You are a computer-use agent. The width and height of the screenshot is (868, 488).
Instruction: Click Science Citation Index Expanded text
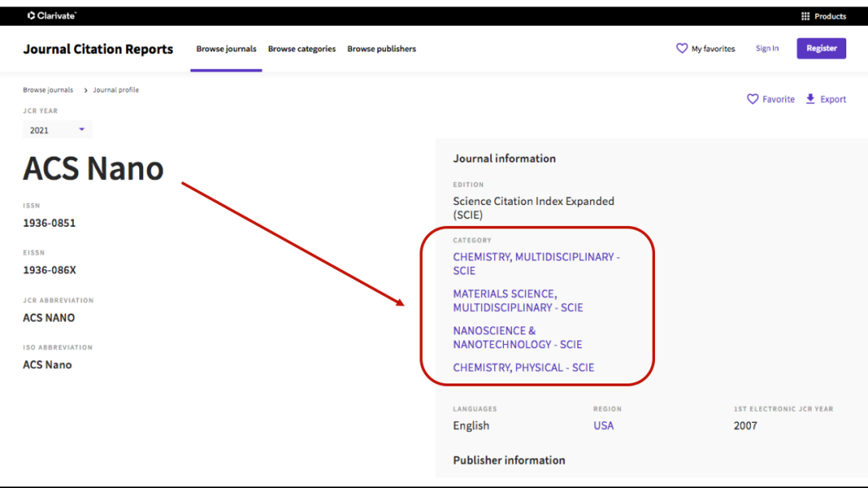coord(534,207)
